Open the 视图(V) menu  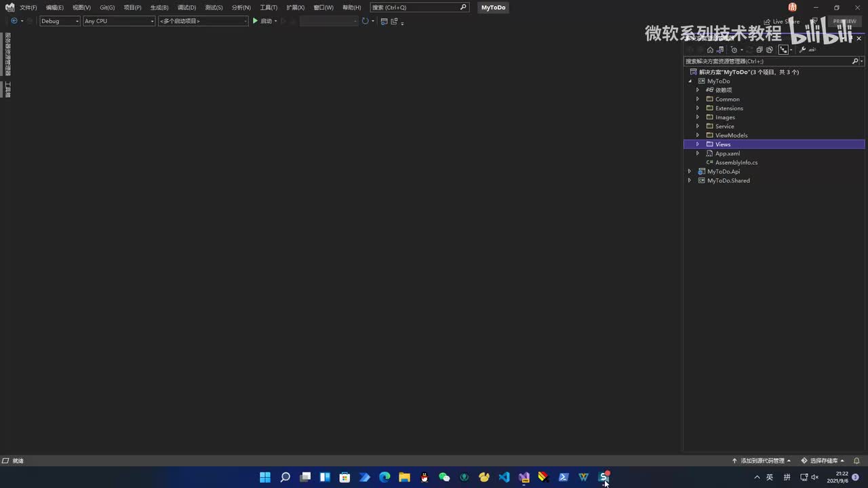pos(81,7)
